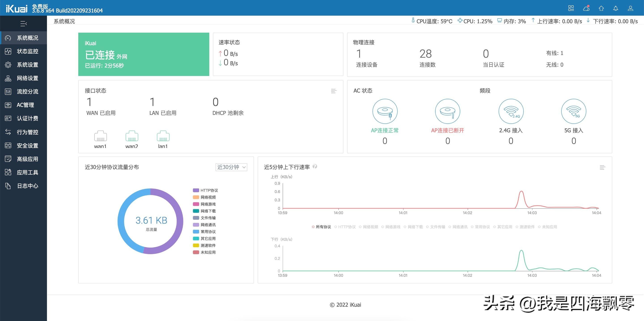Click 网络视频 orange swatch in donut legend
644x321 pixels.
coord(196,197)
